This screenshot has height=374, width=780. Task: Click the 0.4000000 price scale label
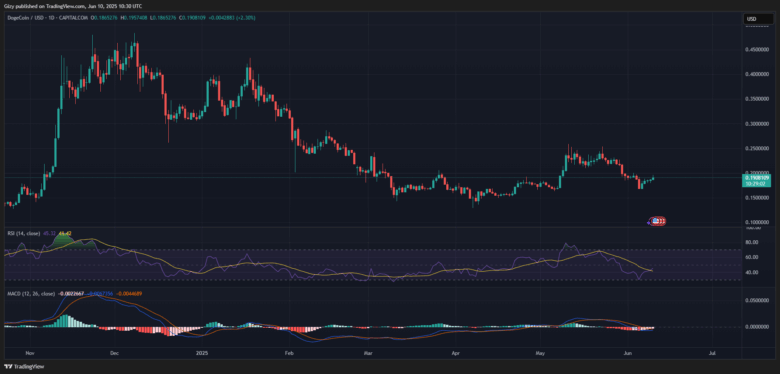(x=757, y=75)
